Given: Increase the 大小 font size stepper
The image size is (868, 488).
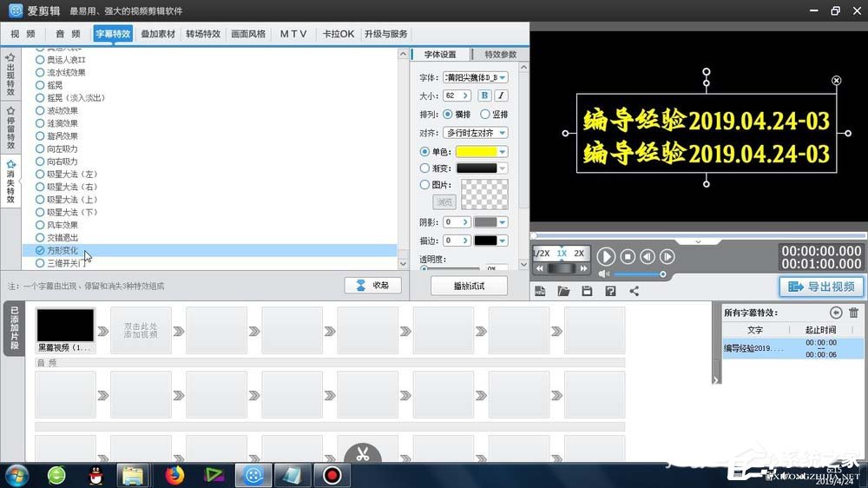Looking at the screenshot, I should coord(465,96).
